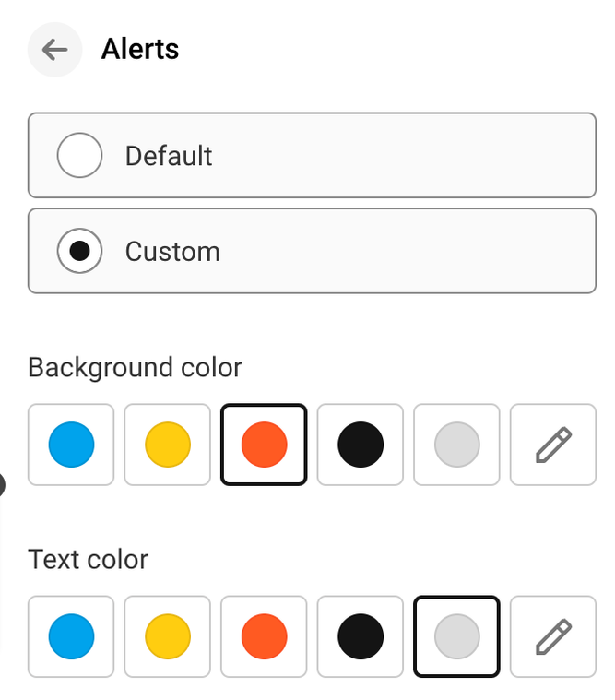This screenshot has width=615, height=700.
Task: Set background color to black
Action: (x=361, y=445)
